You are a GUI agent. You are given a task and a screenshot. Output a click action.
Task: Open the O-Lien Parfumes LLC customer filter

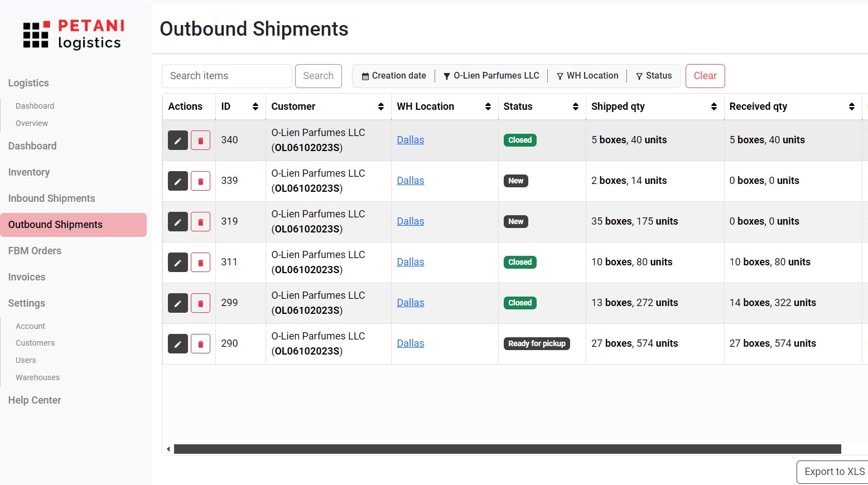pyautogui.click(x=491, y=76)
